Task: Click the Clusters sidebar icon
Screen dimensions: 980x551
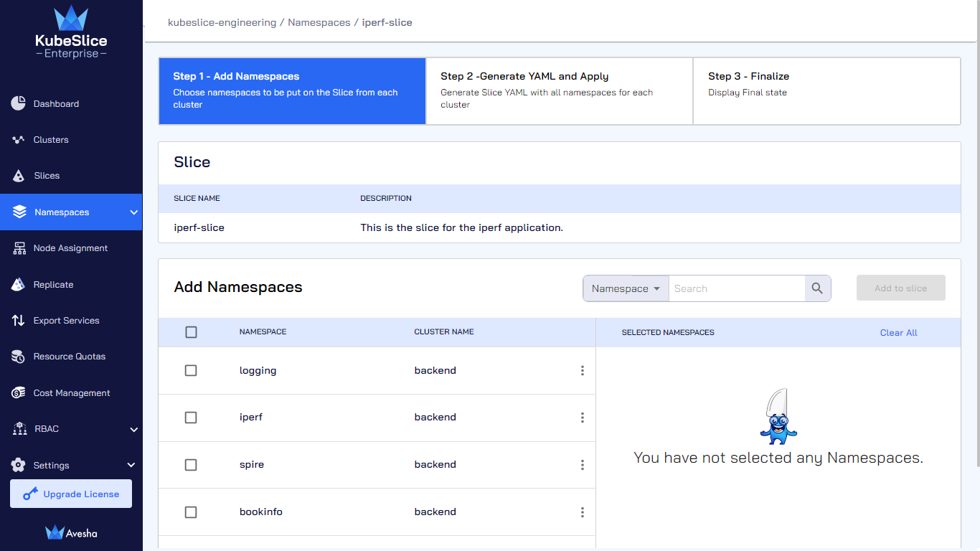Action: (x=19, y=140)
